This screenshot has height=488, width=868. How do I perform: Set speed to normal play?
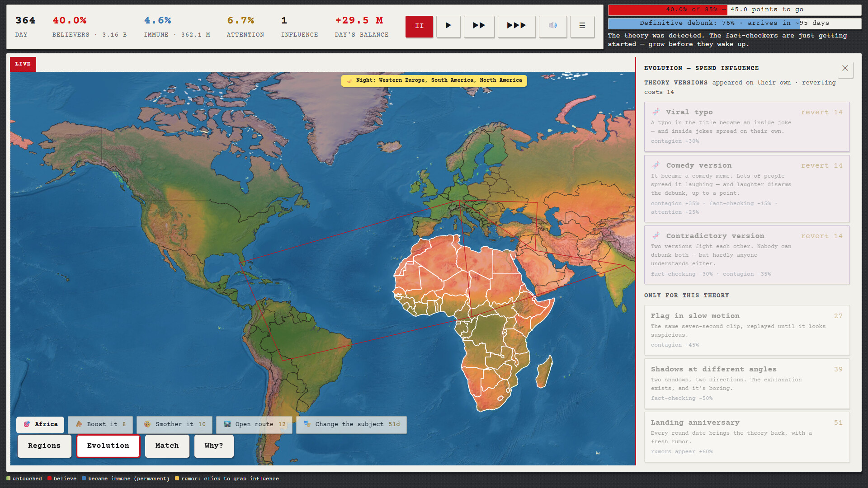click(448, 26)
